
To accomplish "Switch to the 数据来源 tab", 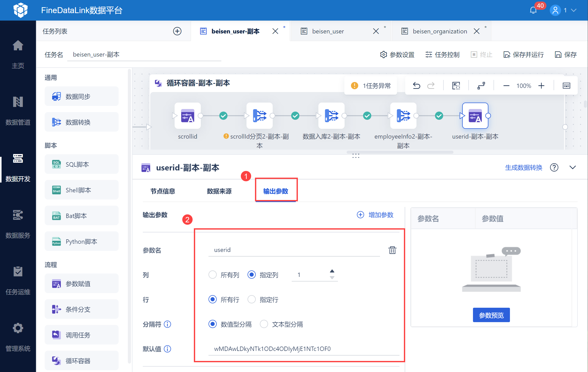I will click(x=219, y=191).
